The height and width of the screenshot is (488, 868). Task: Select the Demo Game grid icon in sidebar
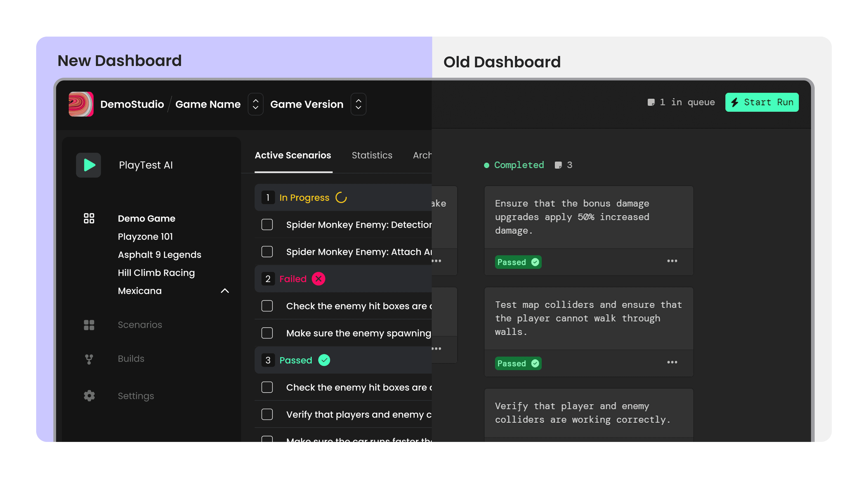[89, 218]
